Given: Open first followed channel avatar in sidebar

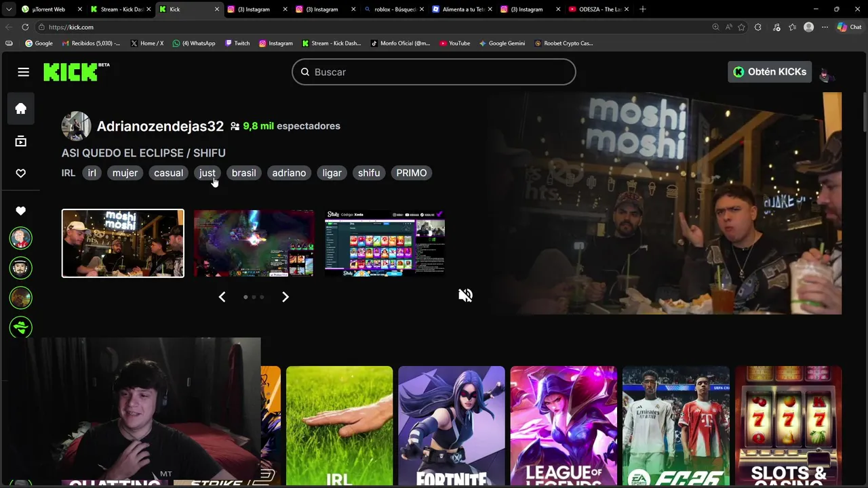Looking at the screenshot, I should 21,238.
